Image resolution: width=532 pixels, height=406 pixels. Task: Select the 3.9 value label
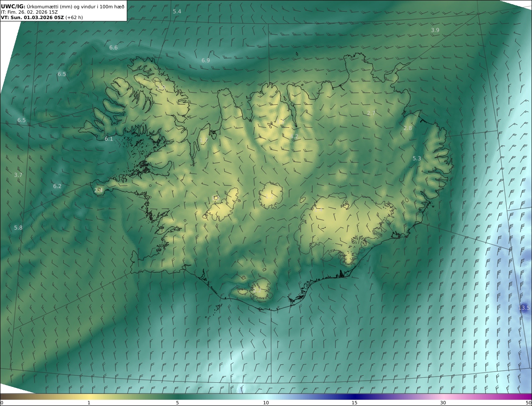point(435,30)
